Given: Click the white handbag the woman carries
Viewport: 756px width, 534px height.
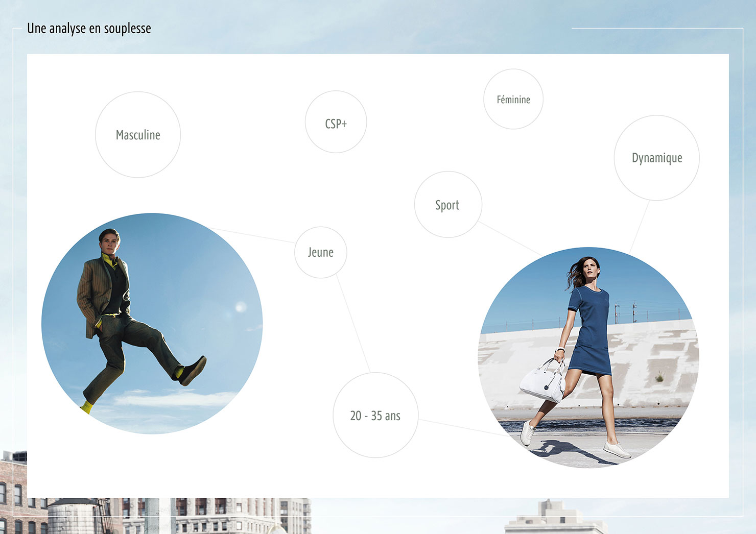Looking at the screenshot, I should [542, 381].
